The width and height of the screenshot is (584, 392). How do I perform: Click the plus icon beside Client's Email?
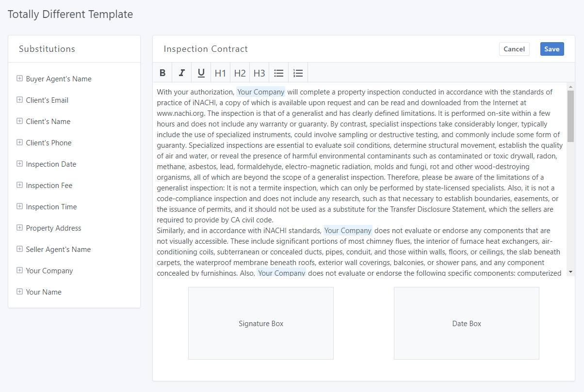tap(20, 100)
